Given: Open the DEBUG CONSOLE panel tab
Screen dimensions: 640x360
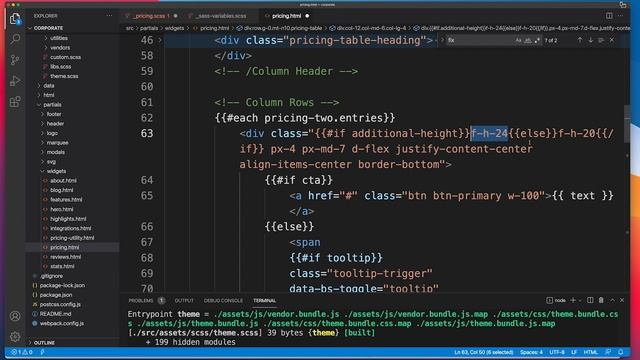Looking at the screenshot, I should [223, 300].
